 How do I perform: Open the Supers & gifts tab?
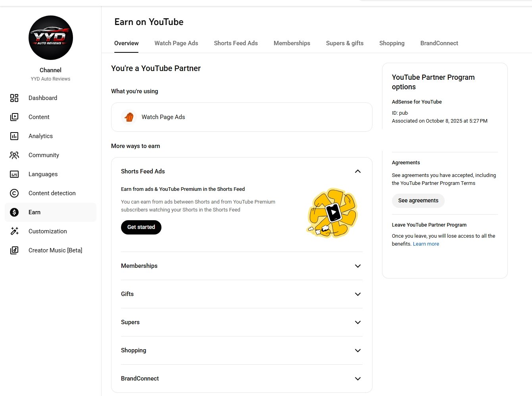tap(344, 43)
